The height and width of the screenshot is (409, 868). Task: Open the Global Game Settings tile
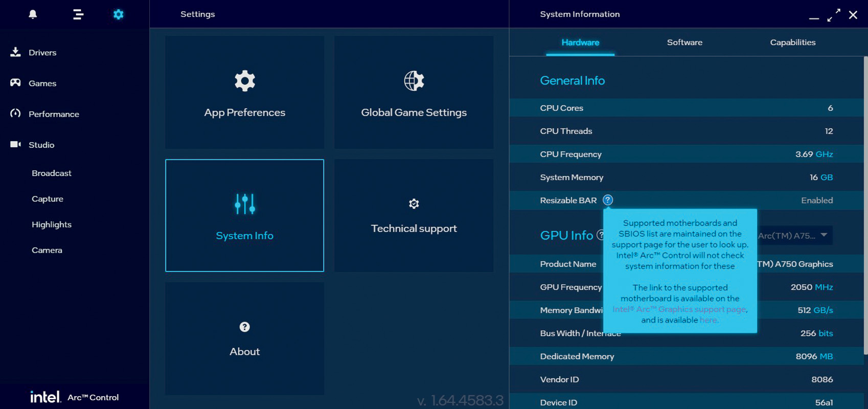coord(414,93)
